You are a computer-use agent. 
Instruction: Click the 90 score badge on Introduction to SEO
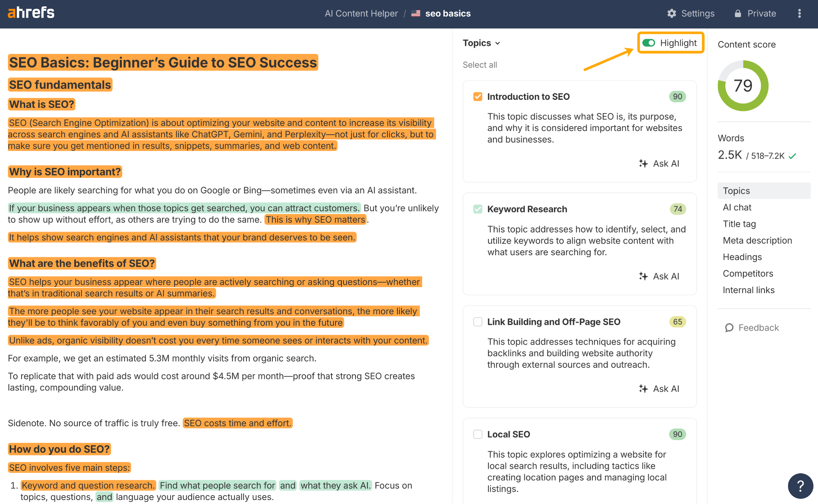(x=677, y=96)
